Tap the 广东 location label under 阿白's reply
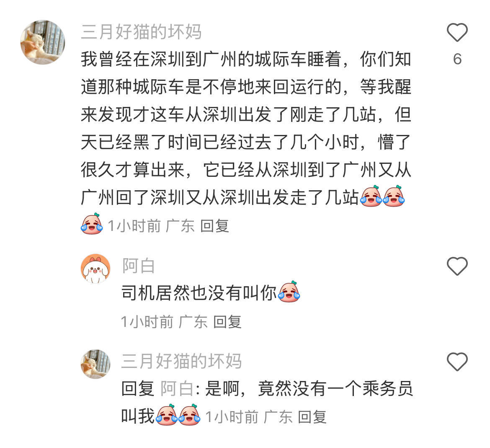490x448 pixels. pyautogui.click(x=193, y=322)
